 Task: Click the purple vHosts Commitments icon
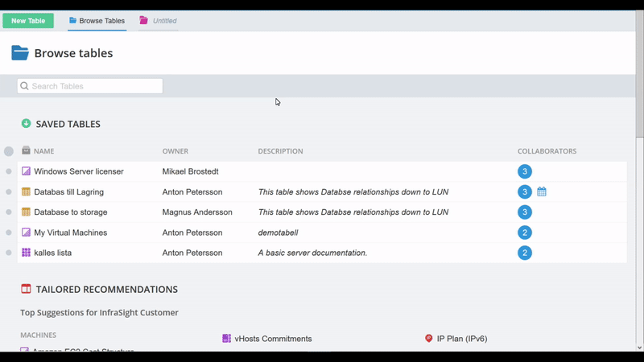pos(226,338)
